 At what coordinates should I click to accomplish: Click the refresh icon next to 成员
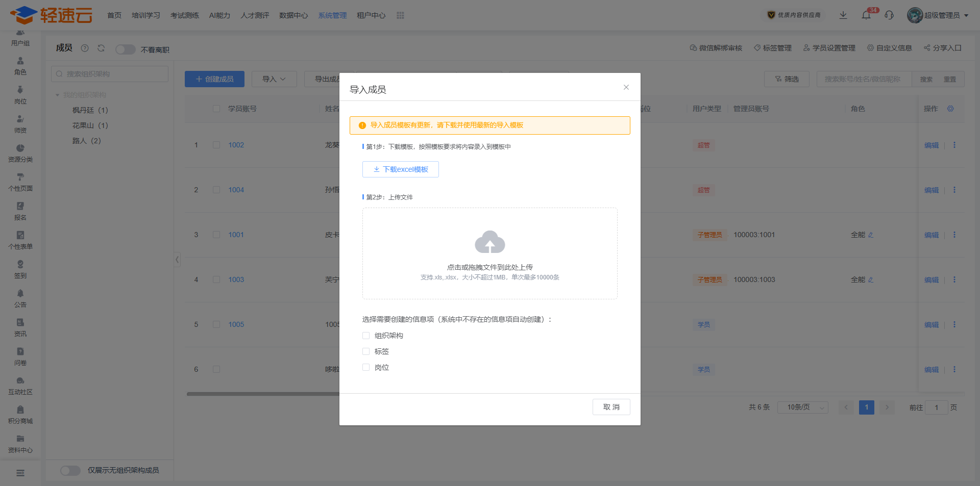pyautogui.click(x=101, y=48)
